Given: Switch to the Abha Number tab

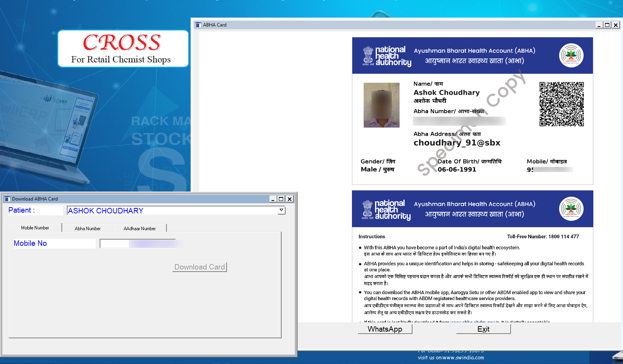Looking at the screenshot, I should 87,229.
